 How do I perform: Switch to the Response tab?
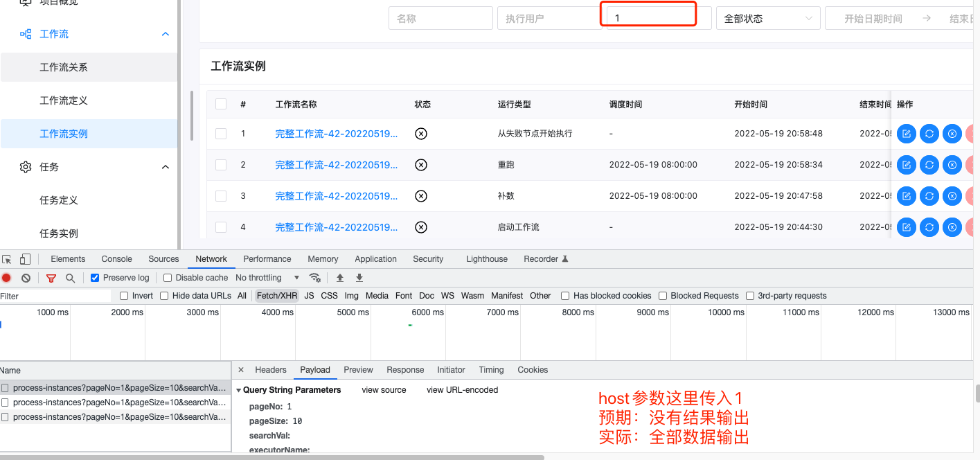point(405,369)
